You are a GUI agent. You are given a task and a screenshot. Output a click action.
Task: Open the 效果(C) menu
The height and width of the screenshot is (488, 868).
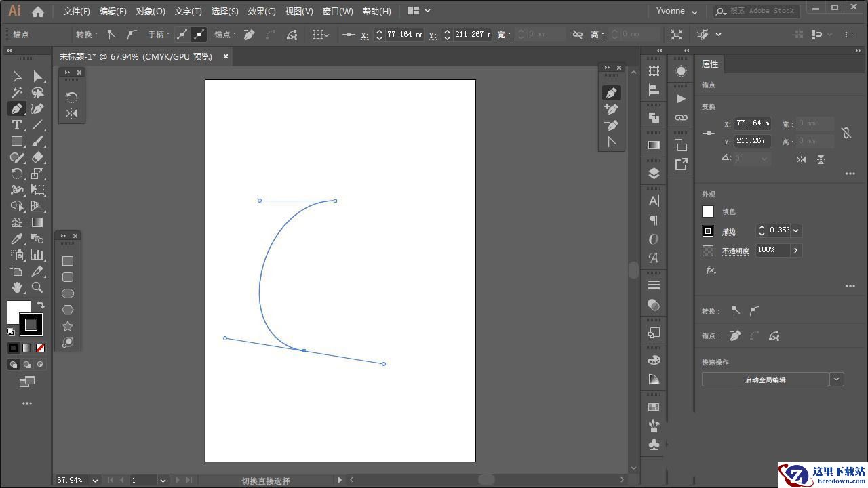(262, 12)
